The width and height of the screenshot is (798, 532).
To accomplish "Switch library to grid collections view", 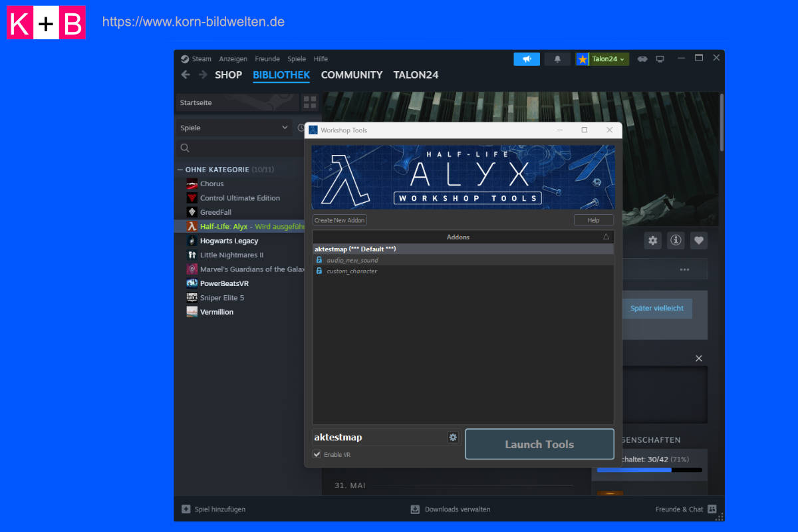I will click(x=310, y=102).
